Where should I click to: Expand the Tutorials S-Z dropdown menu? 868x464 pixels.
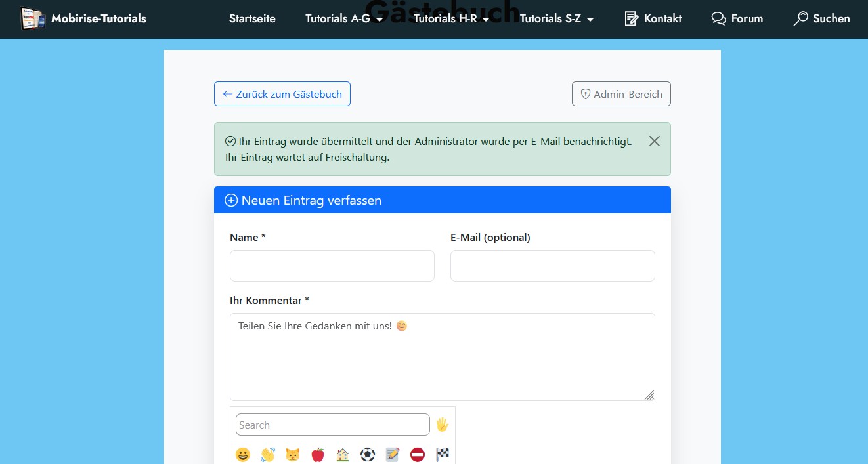557,18
